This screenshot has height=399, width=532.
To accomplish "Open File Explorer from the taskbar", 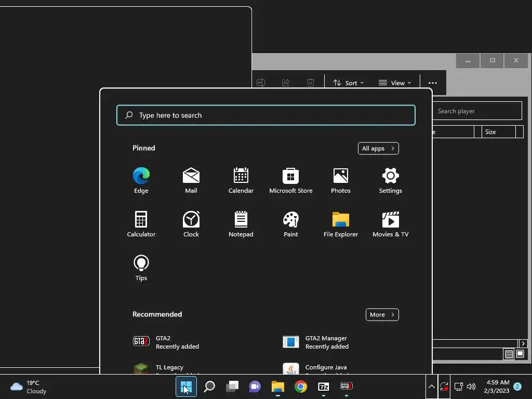I will 278,387.
